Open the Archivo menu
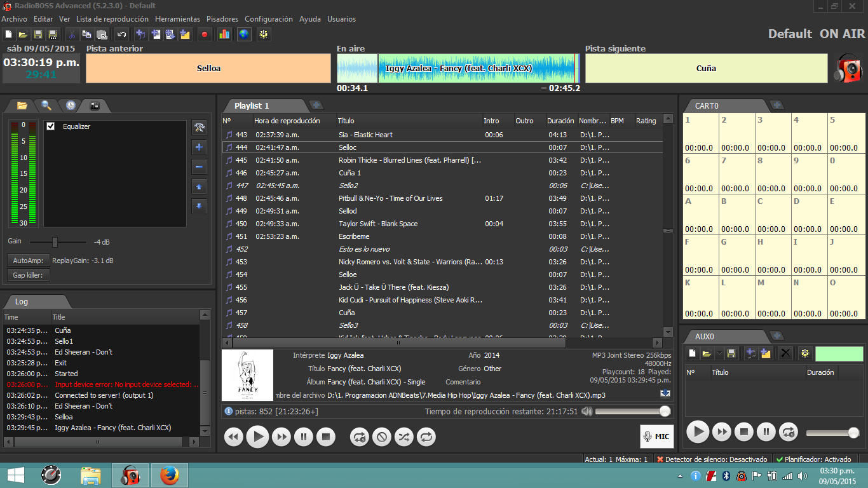Viewport: 868px width, 488px height. [14, 19]
